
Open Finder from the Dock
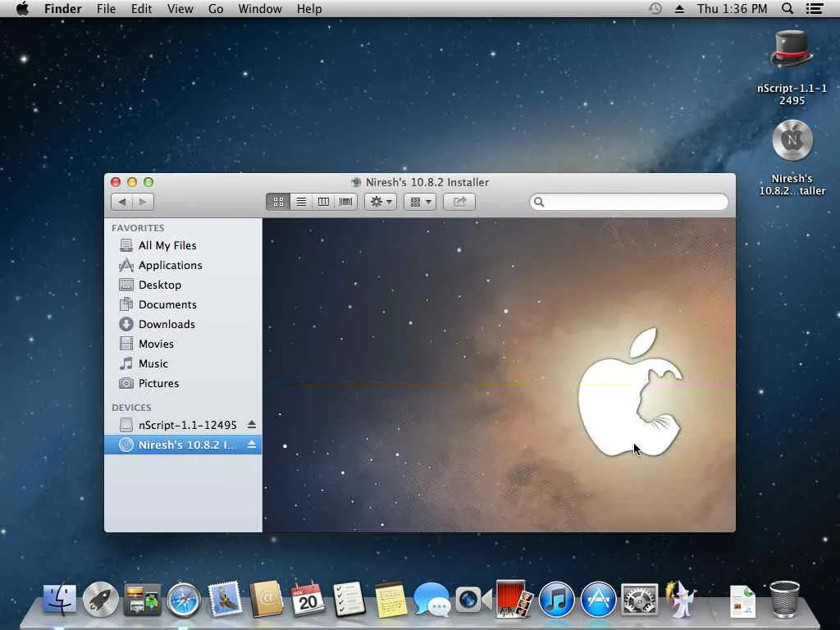pos(59,599)
